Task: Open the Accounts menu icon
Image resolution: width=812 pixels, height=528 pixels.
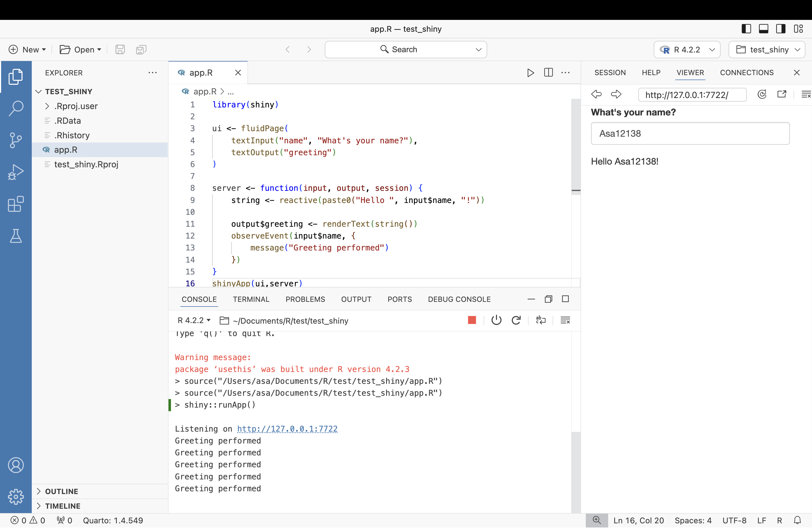Action: [16, 465]
